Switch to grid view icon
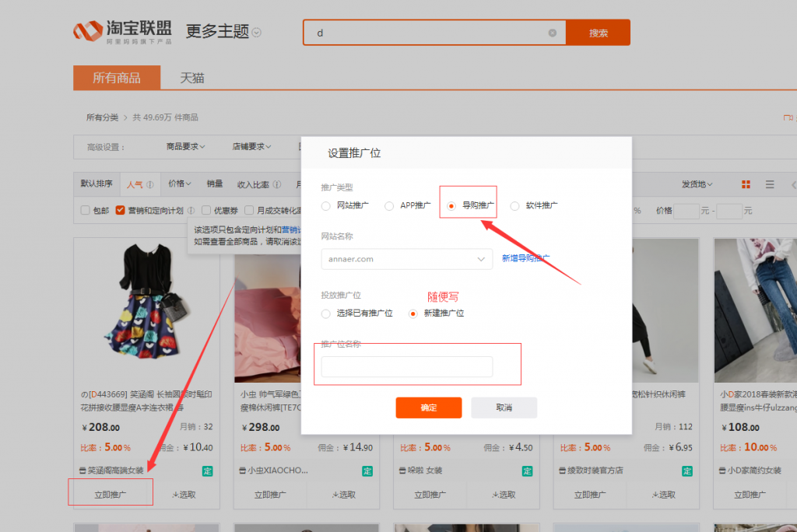This screenshot has height=532, width=797. [746, 184]
